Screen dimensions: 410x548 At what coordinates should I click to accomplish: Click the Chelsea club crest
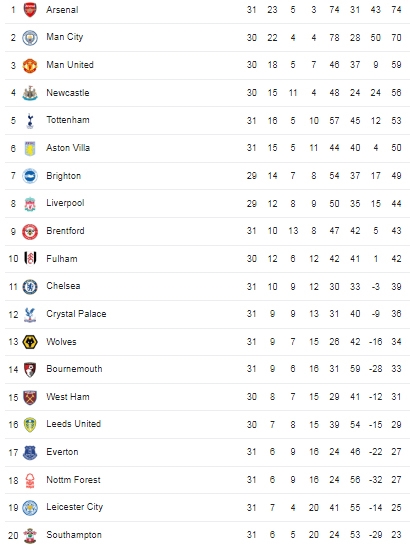(x=30, y=287)
